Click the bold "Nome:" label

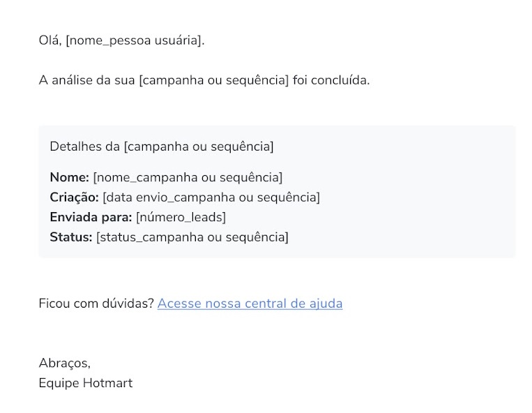[x=69, y=177]
